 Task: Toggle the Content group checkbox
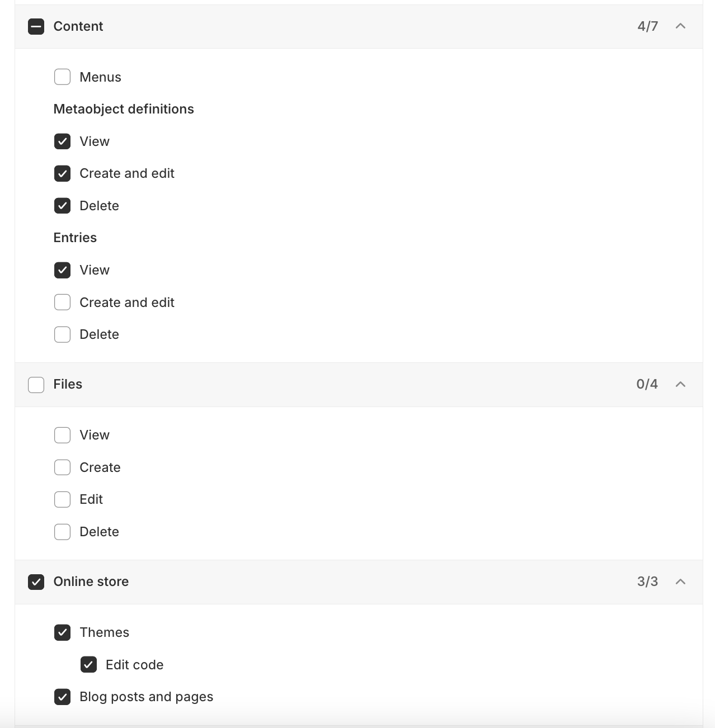[36, 26]
